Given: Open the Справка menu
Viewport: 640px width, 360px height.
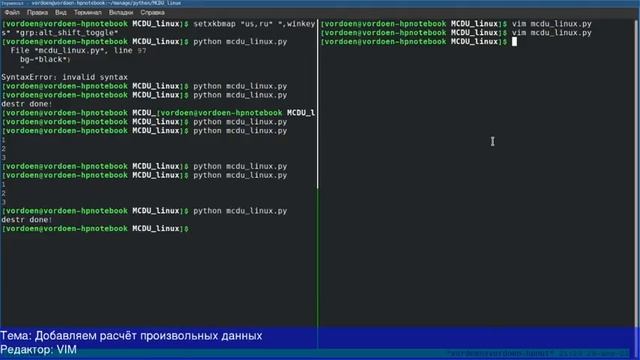Looking at the screenshot, I should point(152,13).
